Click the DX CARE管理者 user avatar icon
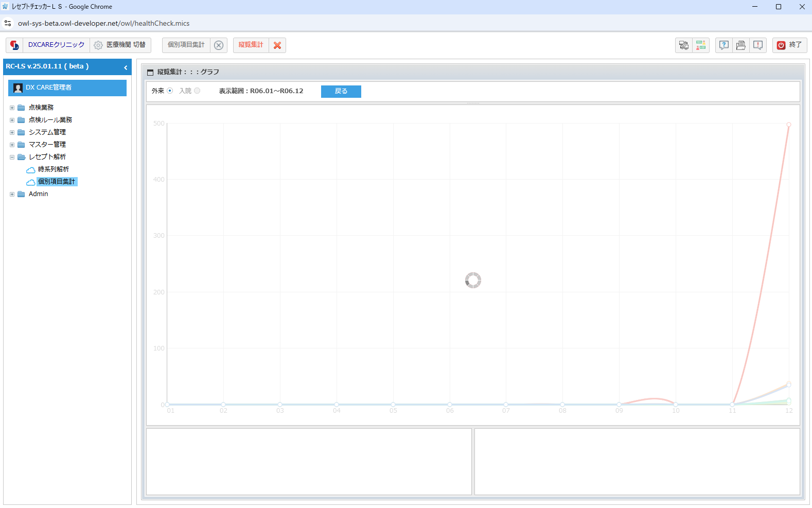Viewport: 812px width, 508px height. click(18, 88)
